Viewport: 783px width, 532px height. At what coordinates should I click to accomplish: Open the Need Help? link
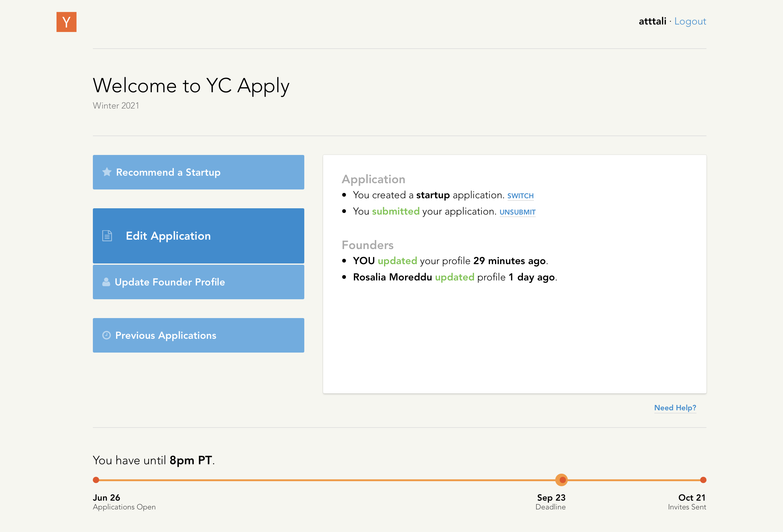[675, 408]
